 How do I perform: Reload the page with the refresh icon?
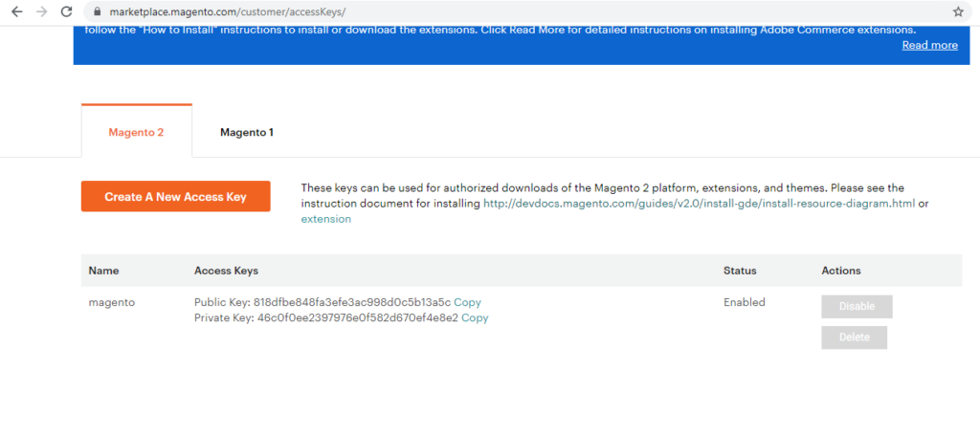(66, 11)
